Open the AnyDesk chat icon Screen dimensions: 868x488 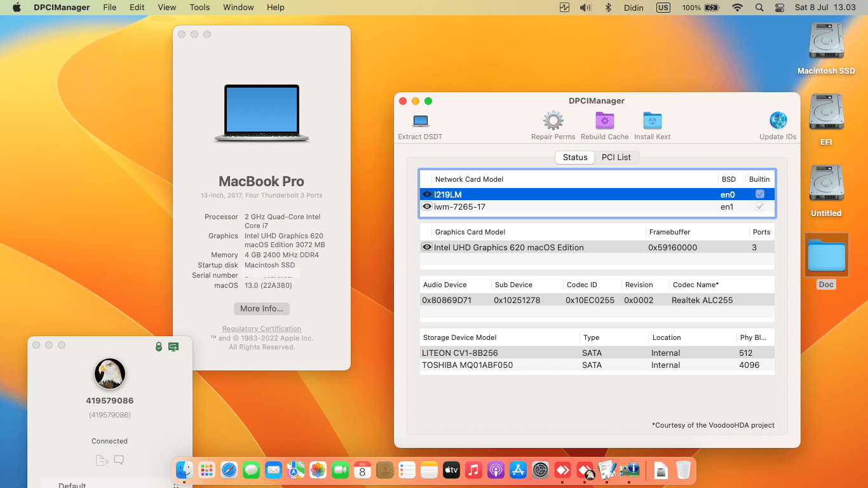[119, 460]
